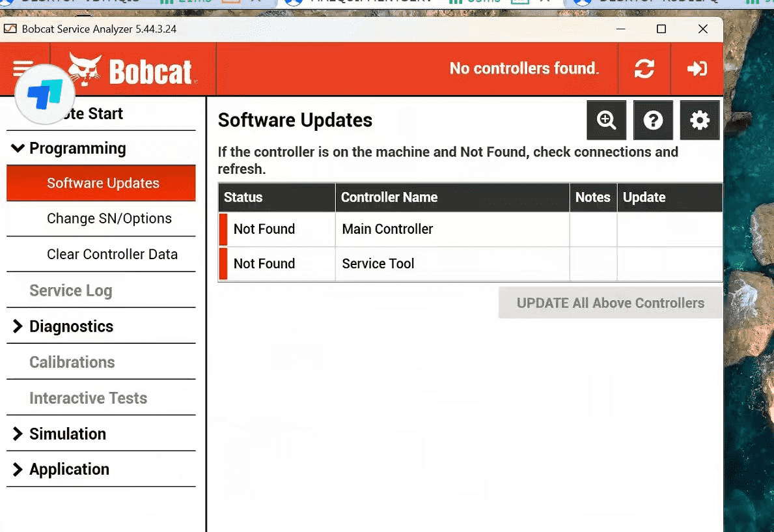Click the refresh controllers icon
The width and height of the screenshot is (774, 532).
(x=644, y=68)
